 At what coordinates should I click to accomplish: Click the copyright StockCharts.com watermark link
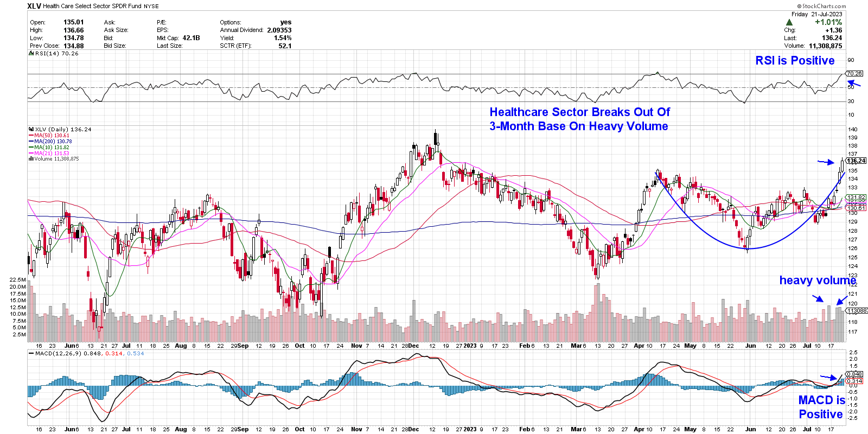(x=824, y=7)
